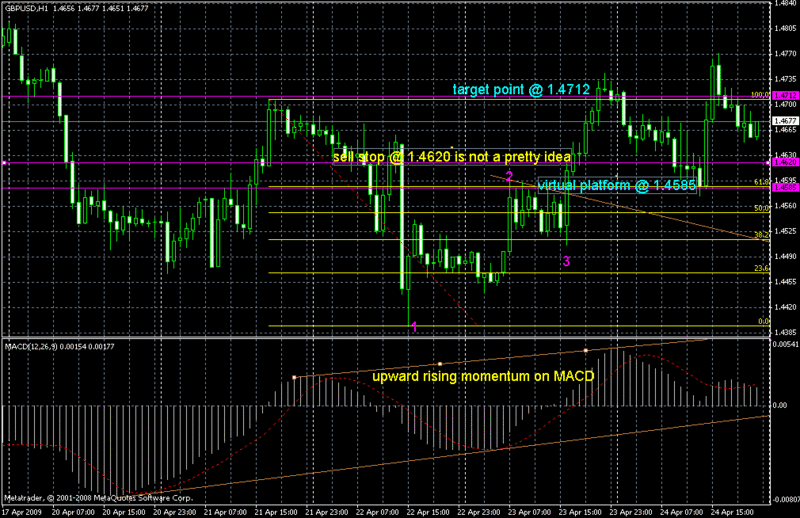The image size is (800, 518).
Task: Click the '22 Apr 07:00' time axis label
Action: point(377,512)
